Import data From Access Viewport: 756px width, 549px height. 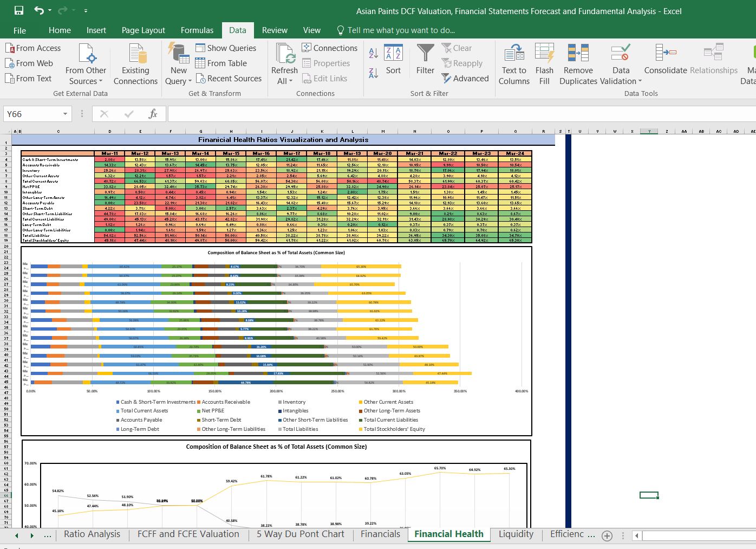pyautogui.click(x=33, y=48)
